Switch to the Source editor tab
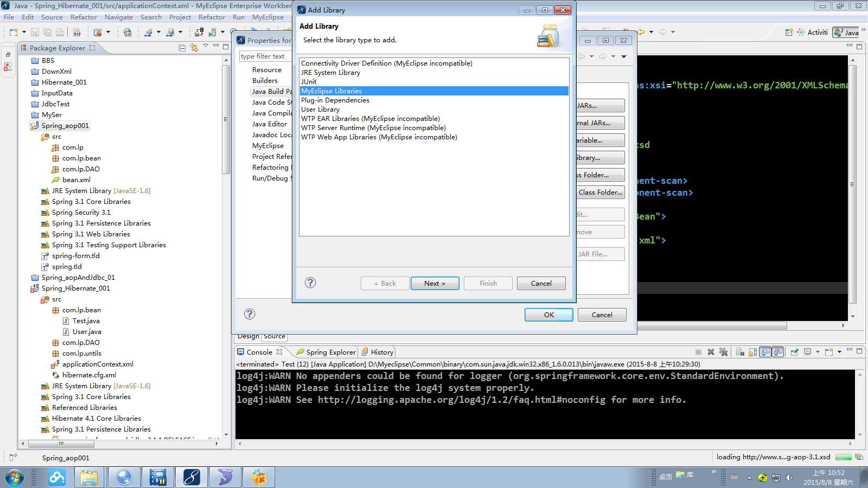Screen dimensions: 868x488 tap(275, 337)
